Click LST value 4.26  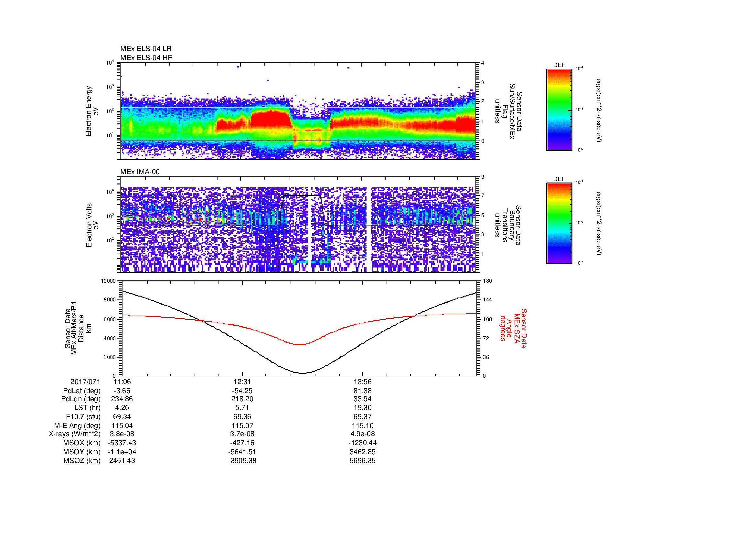122,408
